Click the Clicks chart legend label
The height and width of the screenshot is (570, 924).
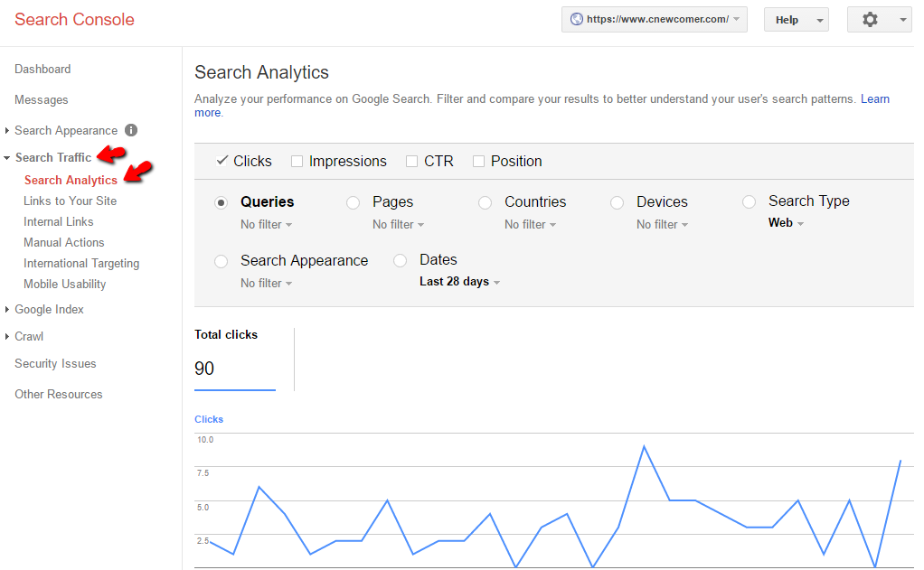(209, 419)
